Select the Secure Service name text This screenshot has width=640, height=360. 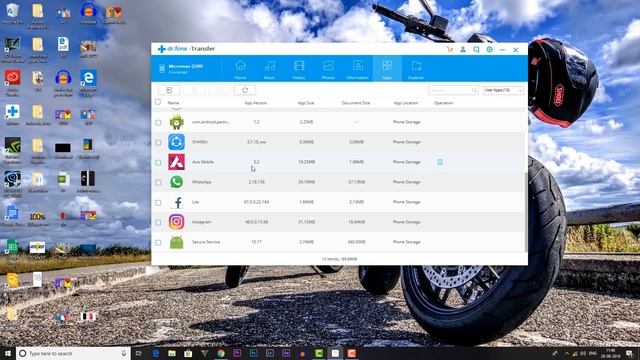(206, 242)
